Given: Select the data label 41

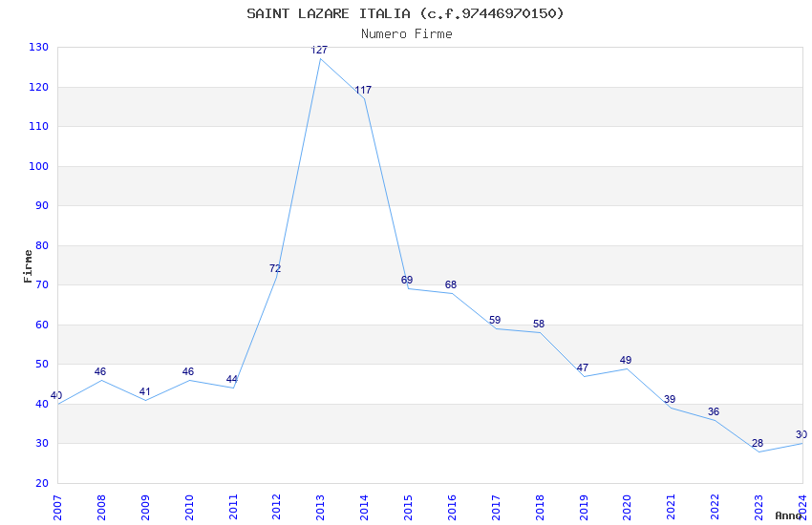Looking at the screenshot, I should click(x=144, y=391).
